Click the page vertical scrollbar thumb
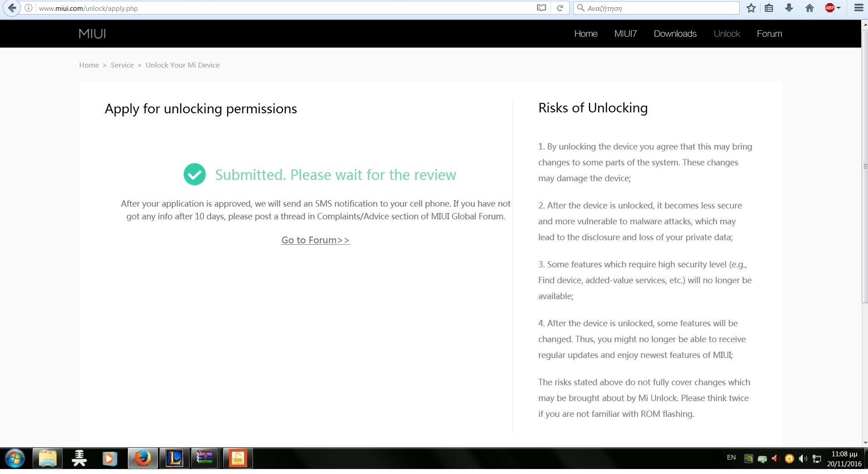This screenshot has width=868, height=474. coord(864,167)
